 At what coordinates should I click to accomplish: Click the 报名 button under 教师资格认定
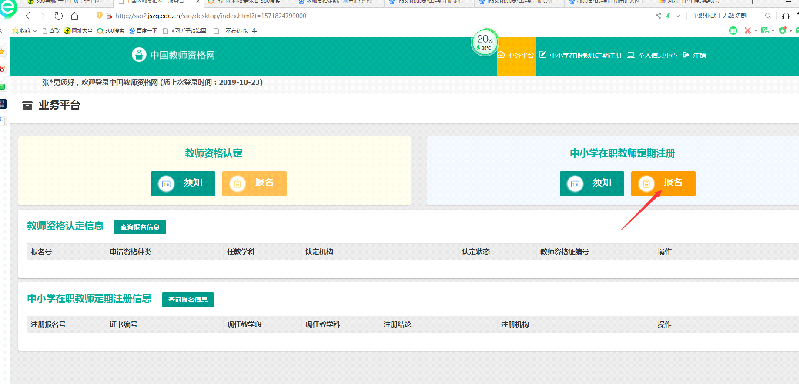tap(254, 183)
